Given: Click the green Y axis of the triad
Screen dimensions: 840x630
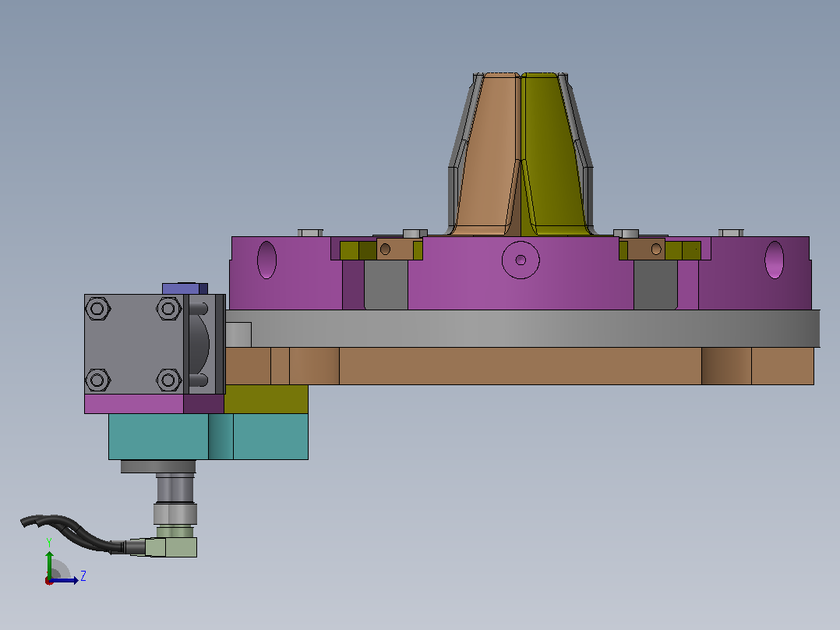Looking at the screenshot, I should coord(49,564).
